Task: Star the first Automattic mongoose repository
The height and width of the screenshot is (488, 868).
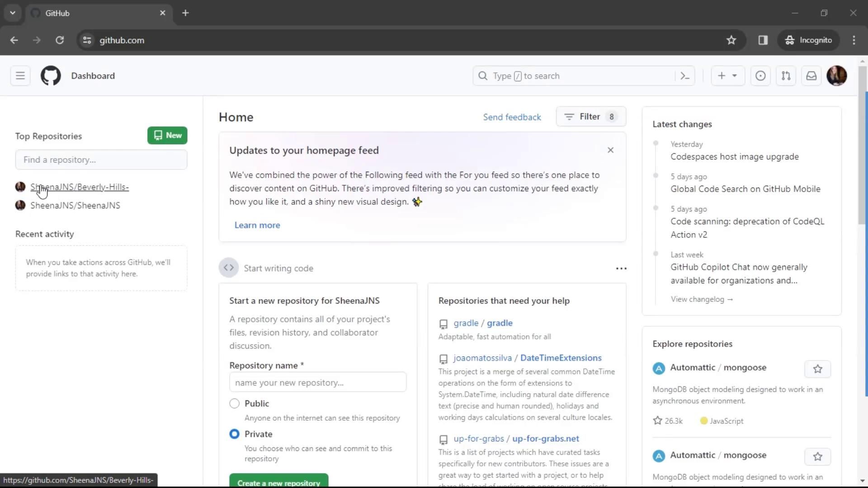Action: (x=817, y=369)
